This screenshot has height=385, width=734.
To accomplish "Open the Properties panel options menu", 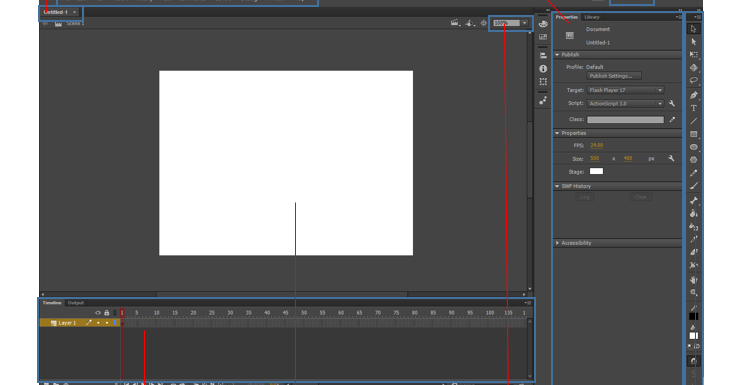I will point(678,17).
